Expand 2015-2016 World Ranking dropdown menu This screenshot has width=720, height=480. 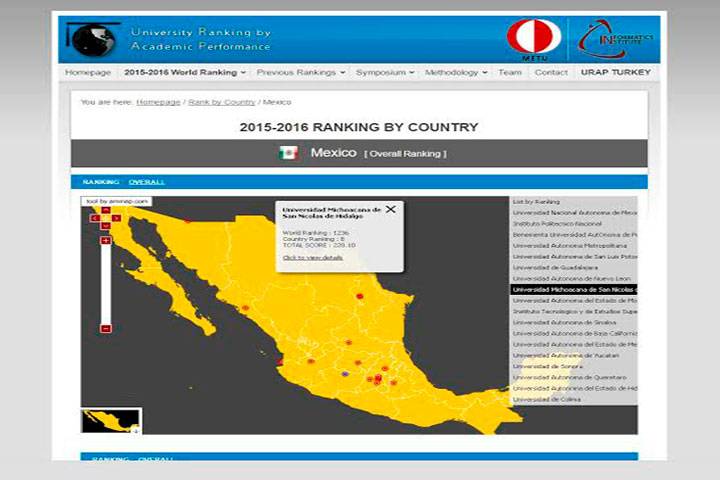184,73
